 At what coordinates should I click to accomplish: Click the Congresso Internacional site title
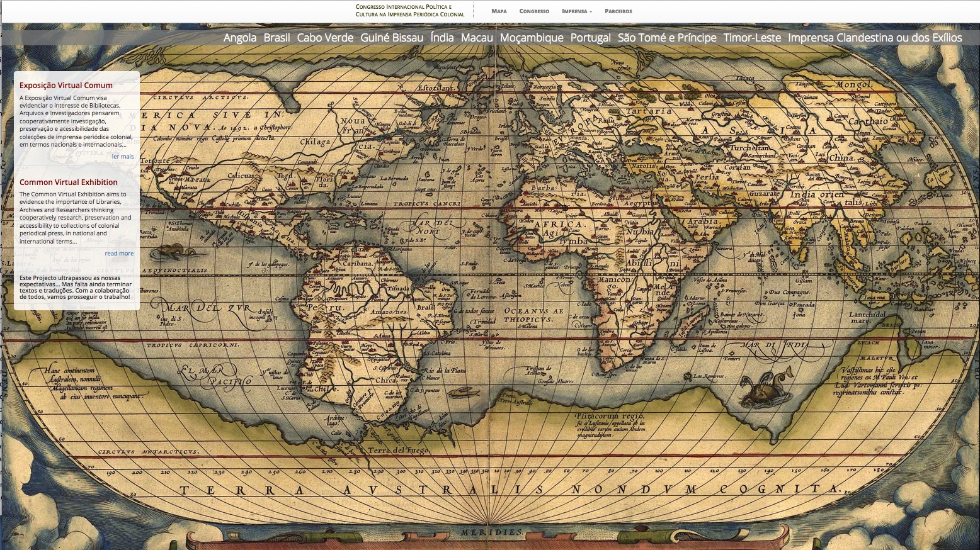pyautogui.click(x=410, y=10)
